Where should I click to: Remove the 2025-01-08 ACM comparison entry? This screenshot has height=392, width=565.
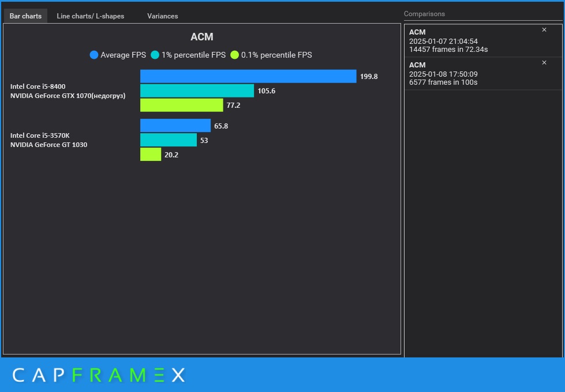544,63
